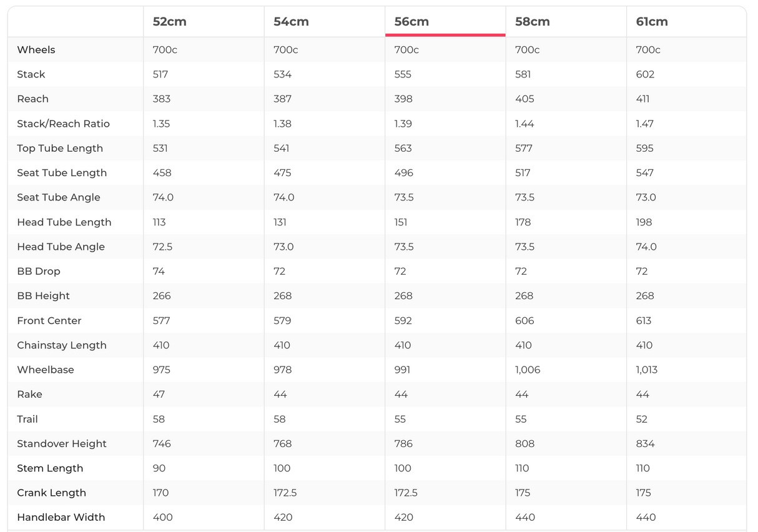Switch to the 58cm size column

click(x=533, y=22)
